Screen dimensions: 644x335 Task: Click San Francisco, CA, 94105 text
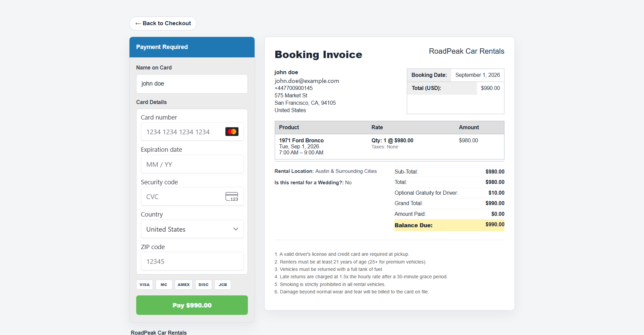[305, 103]
